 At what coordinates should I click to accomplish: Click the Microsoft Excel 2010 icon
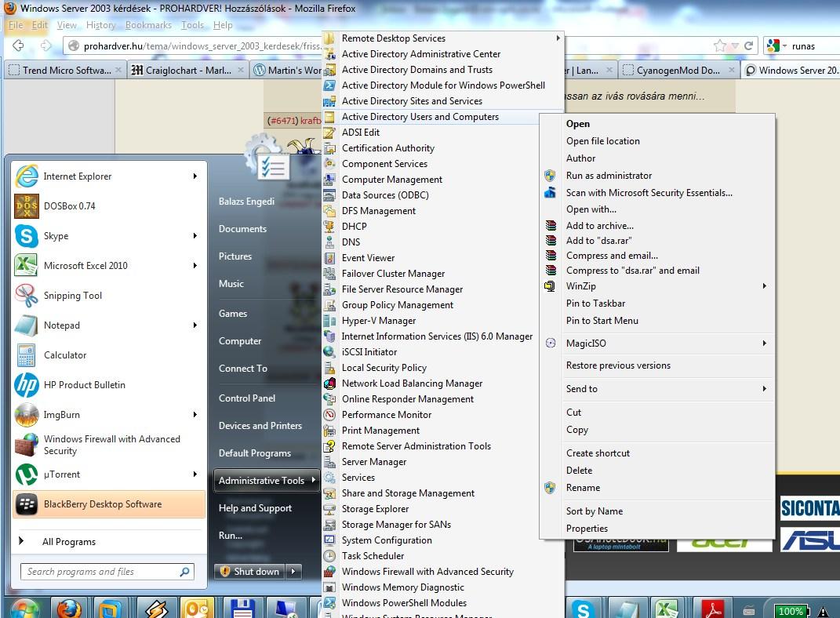[27, 266]
